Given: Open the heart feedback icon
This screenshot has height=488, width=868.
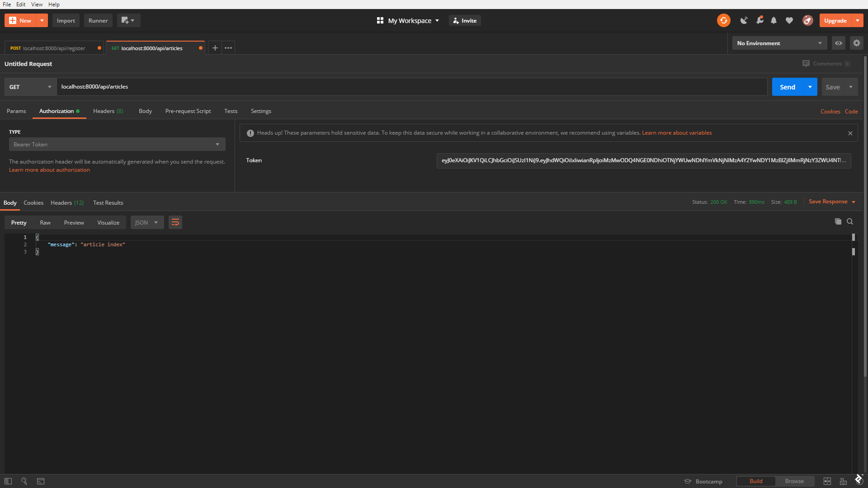Looking at the screenshot, I should pos(789,20).
